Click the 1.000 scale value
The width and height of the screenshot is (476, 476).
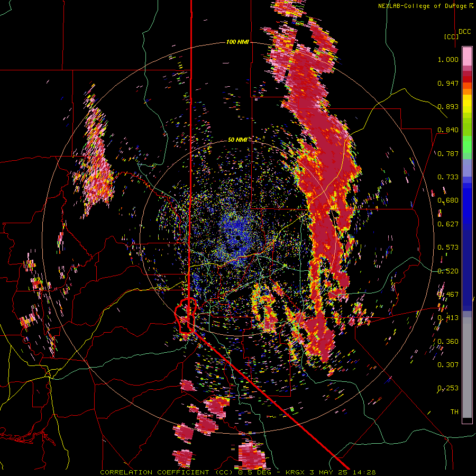click(448, 59)
